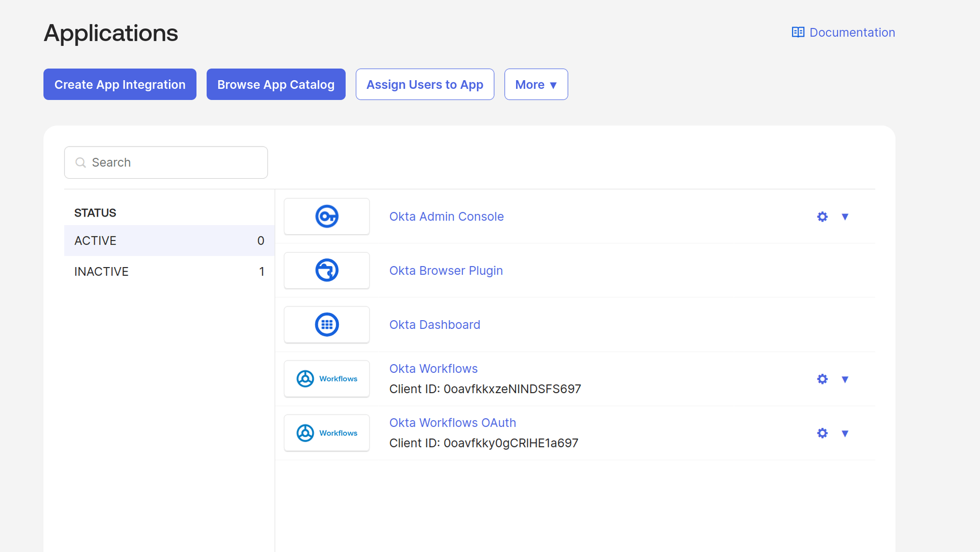The width and height of the screenshot is (980, 552).
Task: Open the dropdown arrow for Okta Admin Console
Action: [x=845, y=217]
